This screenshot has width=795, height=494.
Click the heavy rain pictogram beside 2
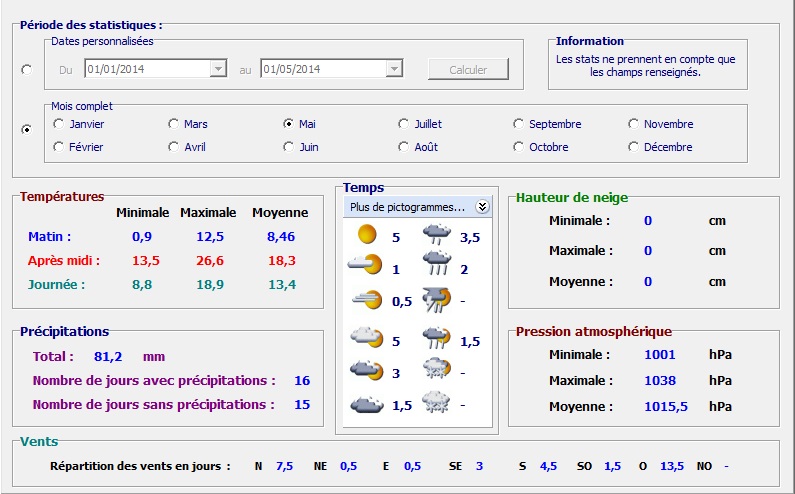pyautogui.click(x=437, y=263)
